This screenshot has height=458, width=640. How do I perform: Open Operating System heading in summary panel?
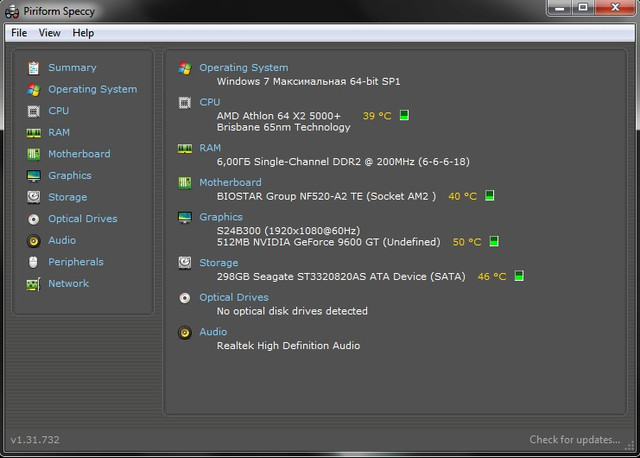tap(244, 68)
